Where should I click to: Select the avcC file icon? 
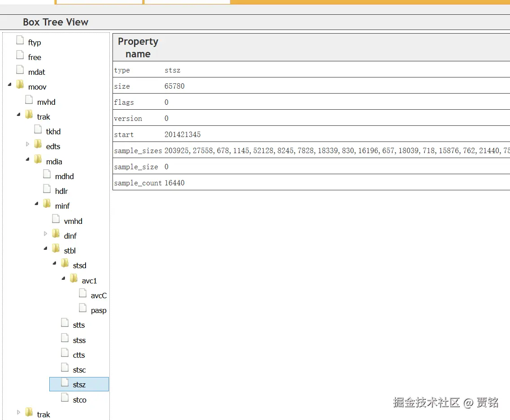83,293
